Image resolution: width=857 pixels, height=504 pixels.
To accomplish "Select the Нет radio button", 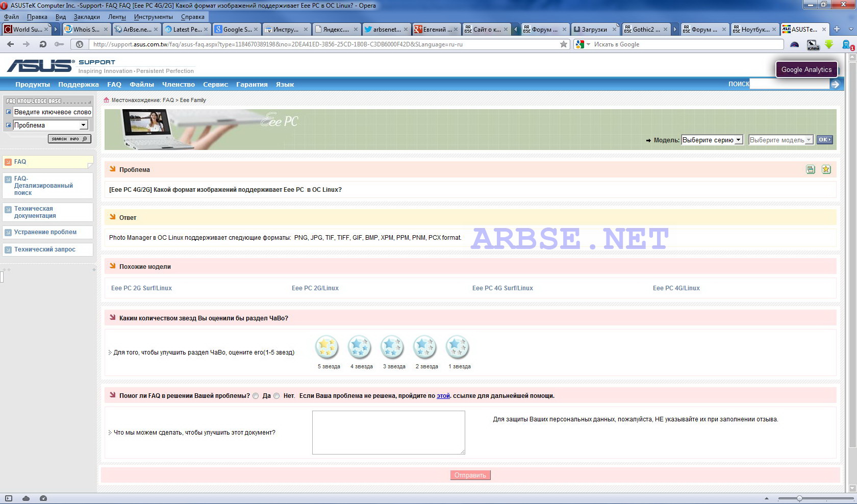I will point(276,396).
